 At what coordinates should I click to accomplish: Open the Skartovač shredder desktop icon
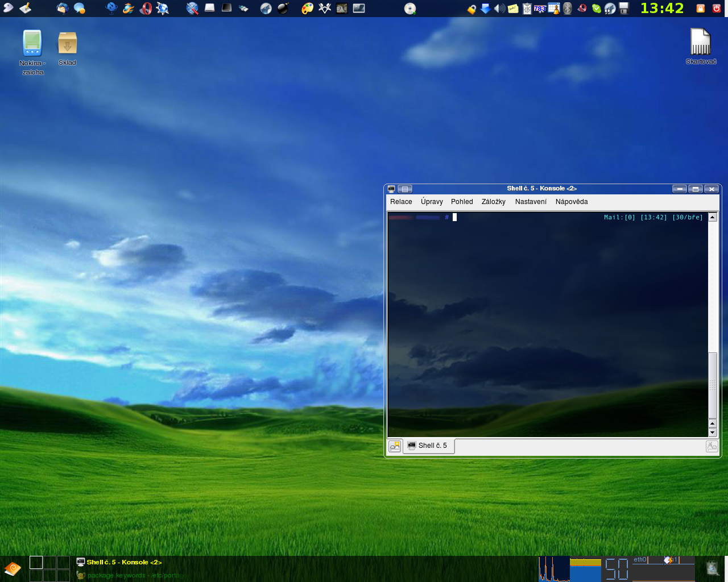701,47
